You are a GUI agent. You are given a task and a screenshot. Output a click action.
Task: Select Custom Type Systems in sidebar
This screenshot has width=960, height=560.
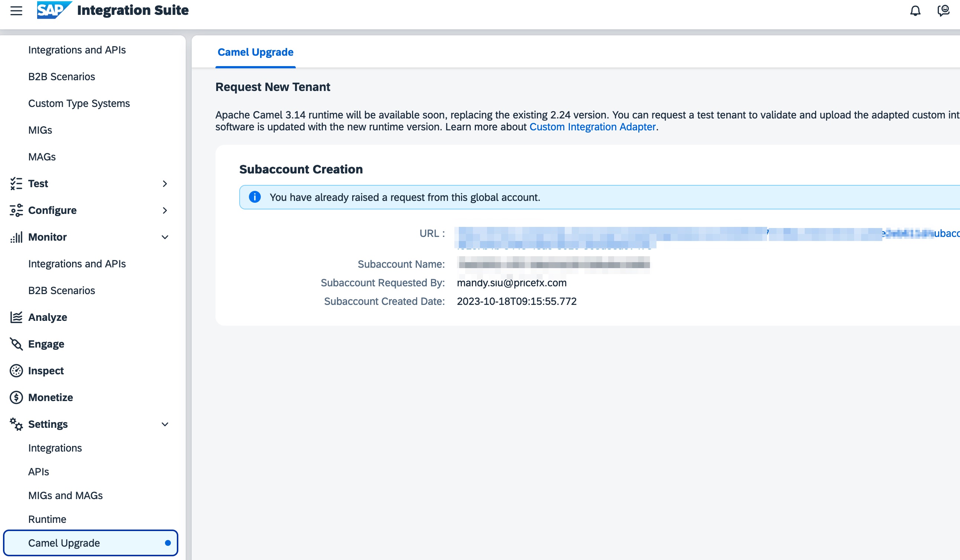point(79,103)
